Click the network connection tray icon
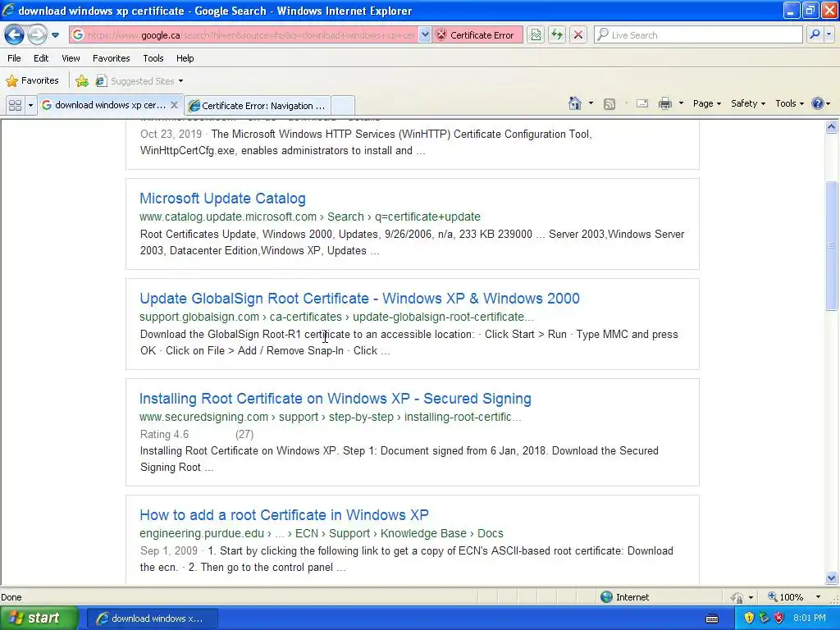This screenshot has height=630, width=840. pos(764,619)
